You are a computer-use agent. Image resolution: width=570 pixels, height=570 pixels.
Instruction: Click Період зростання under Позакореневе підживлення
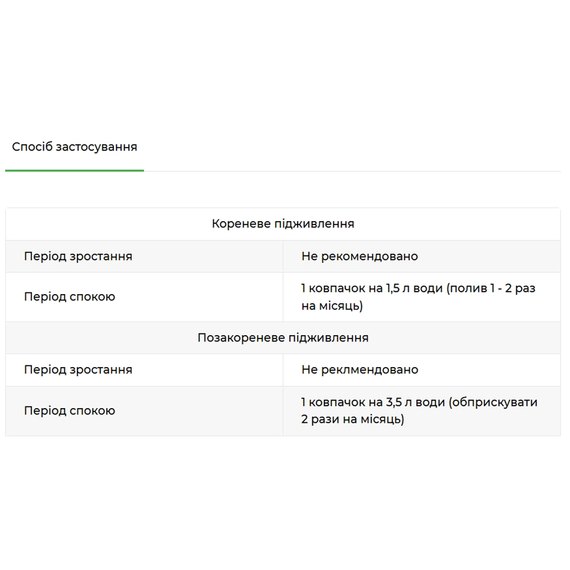[78, 370]
